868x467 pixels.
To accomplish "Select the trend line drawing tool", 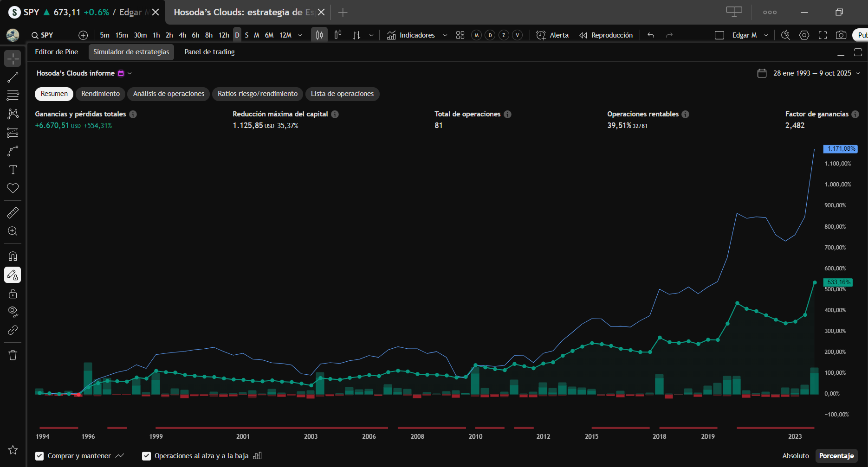I will pos(13,77).
